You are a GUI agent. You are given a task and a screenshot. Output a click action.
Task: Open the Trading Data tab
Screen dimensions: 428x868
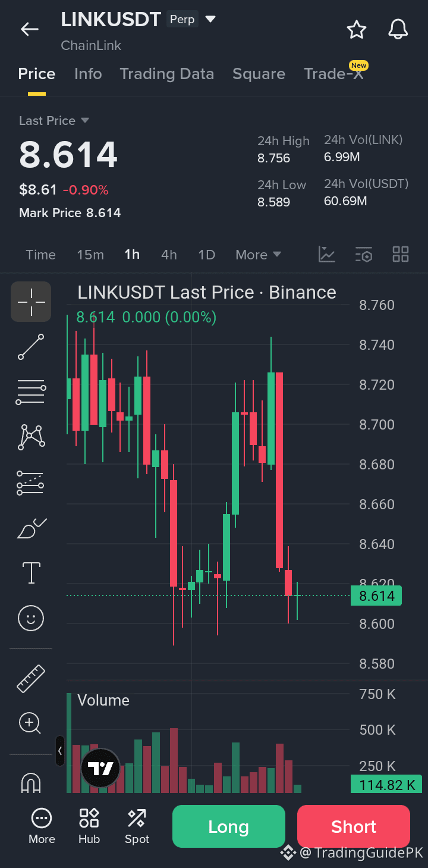tap(167, 74)
